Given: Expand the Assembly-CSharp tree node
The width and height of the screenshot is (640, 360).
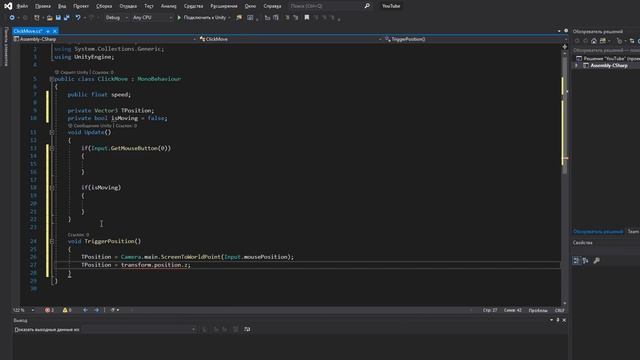Looking at the screenshot, I should click(x=576, y=65).
